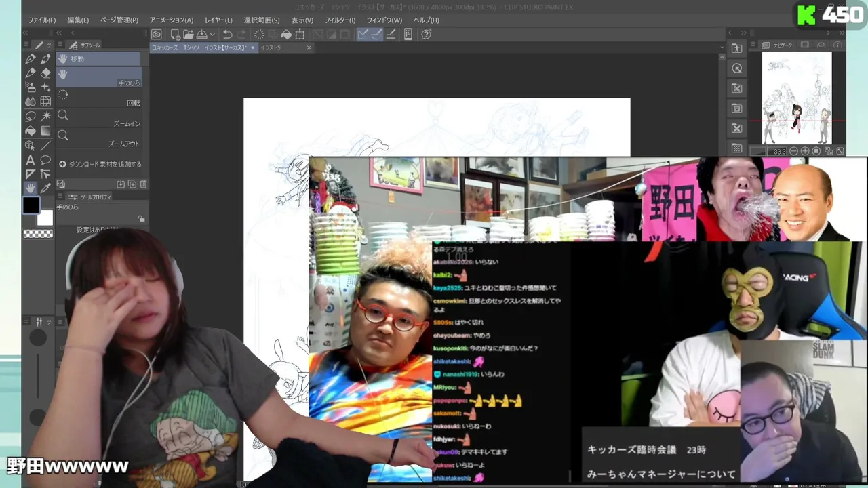Expand the Save options dropdown arrow

(212, 35)
